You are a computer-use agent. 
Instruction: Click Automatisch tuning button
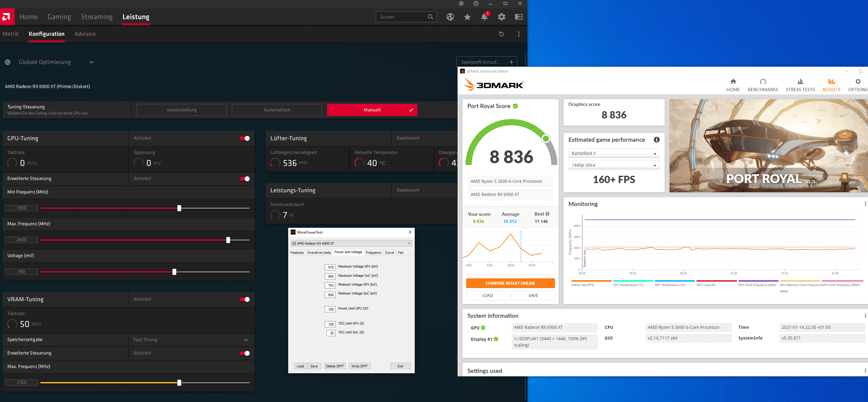click(x=277, y=110)
